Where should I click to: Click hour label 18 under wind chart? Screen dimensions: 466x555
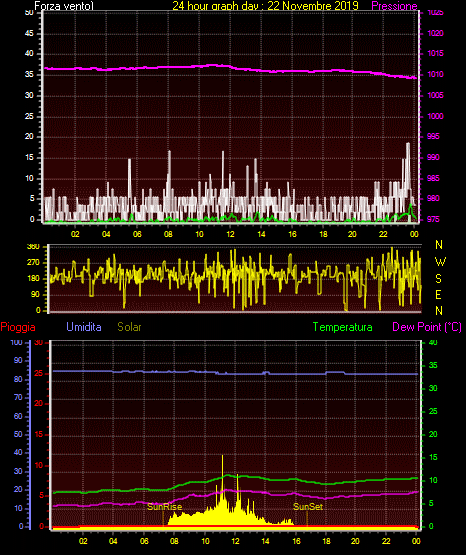[x=323, y=234]
